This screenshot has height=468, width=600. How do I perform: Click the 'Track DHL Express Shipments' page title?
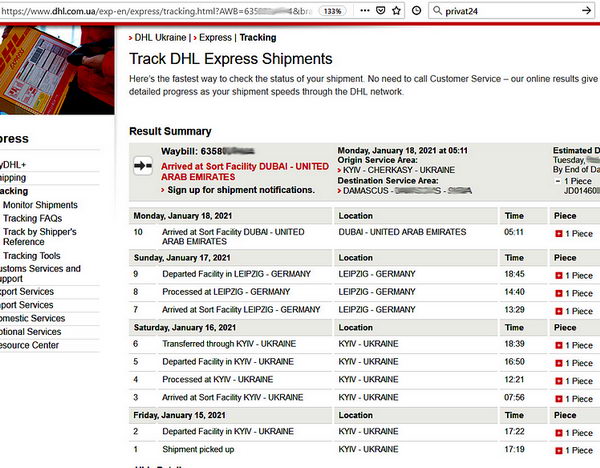coord(231,59)
